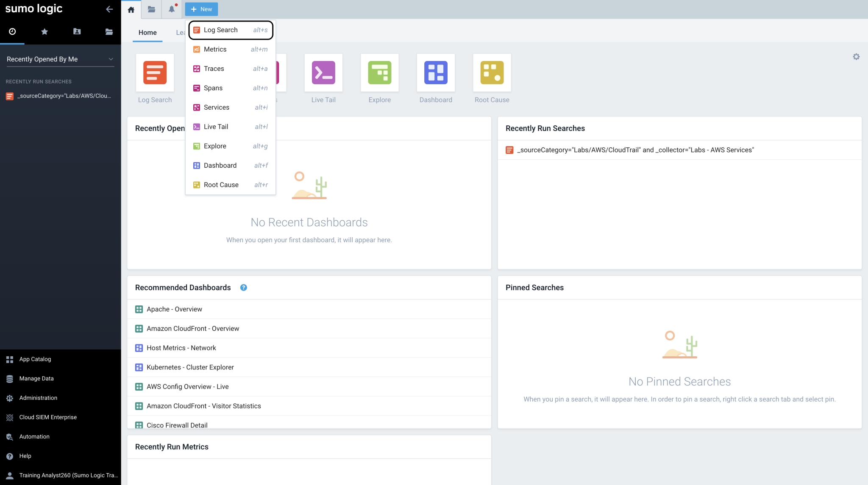Image resolution: width=868 pixels, height=485 pixels.
Task: Select Metrics from the New menu
Action: (x=231, y=50)
